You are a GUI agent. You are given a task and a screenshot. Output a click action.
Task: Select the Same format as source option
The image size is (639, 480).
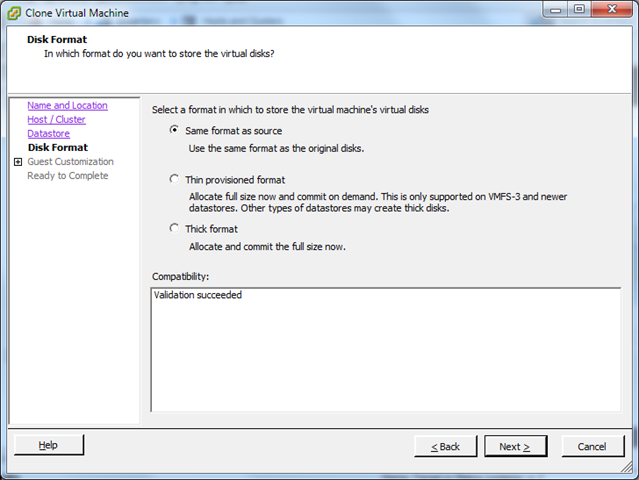pyautogui.click(x=175, y=130)
